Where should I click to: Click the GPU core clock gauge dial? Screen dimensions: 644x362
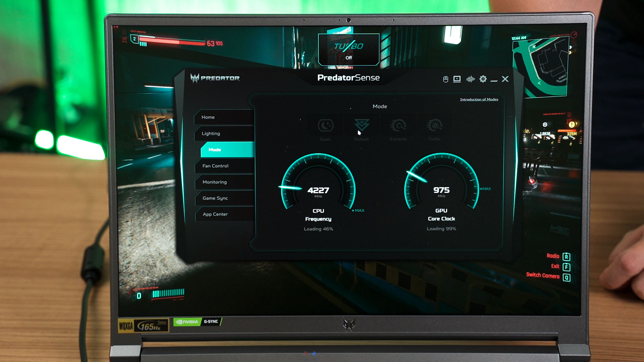coord(441,182)
